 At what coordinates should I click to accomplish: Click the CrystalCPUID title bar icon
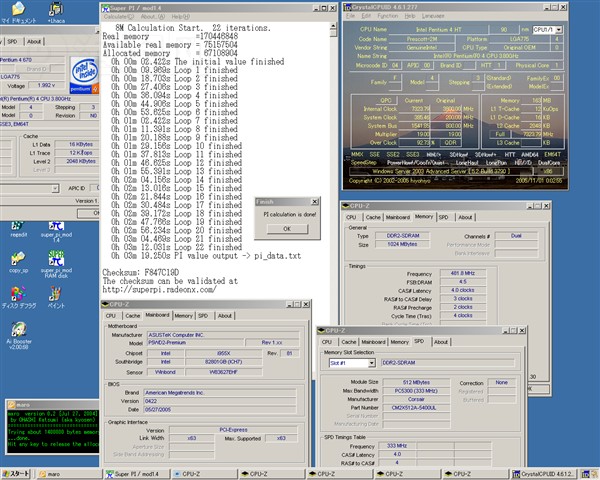point(347,7)
